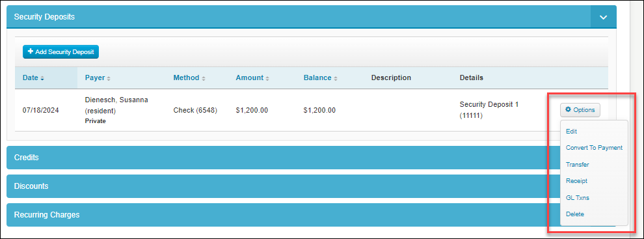Screen dimensions: 644x239
Task: Open Receipt from the options menu
Action: [576, 181]
